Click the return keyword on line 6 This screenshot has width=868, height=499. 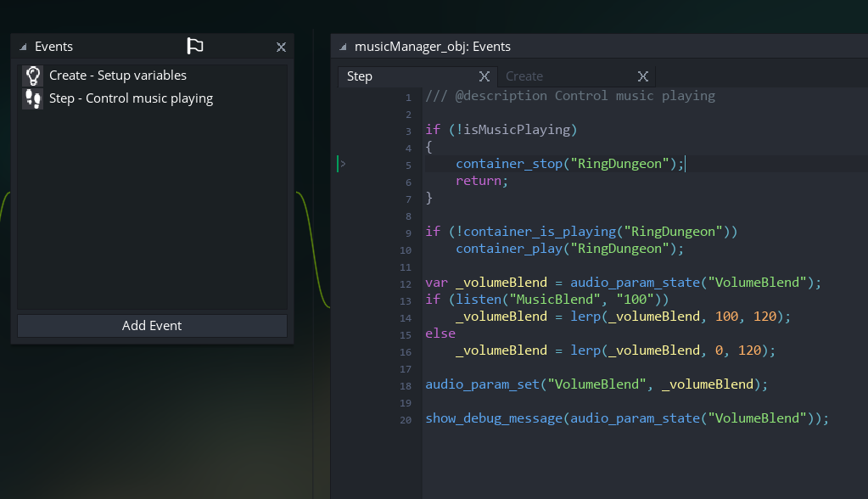[479, 181]
